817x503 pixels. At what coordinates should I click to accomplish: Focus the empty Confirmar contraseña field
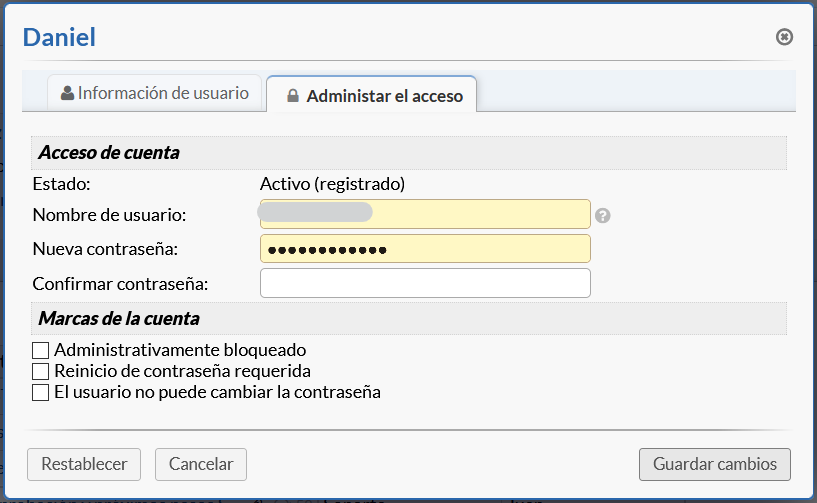click(x=425, y=284)
